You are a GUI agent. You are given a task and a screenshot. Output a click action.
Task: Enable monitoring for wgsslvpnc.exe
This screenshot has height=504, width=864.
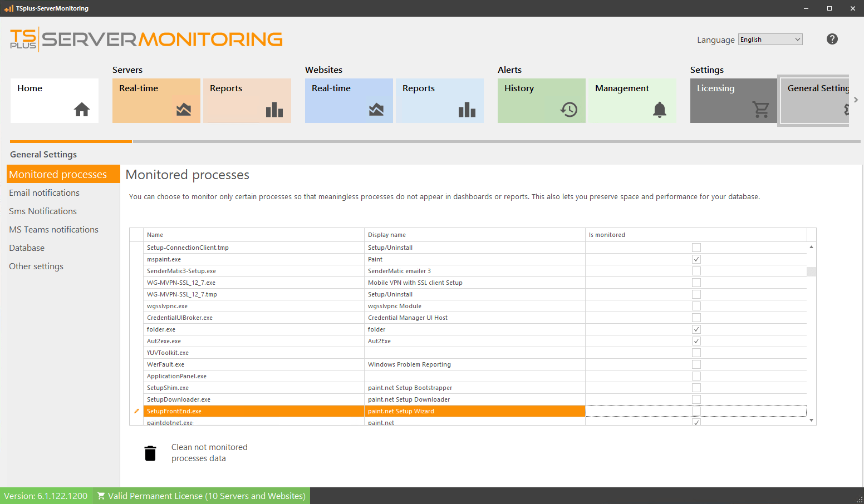(696, 306)
